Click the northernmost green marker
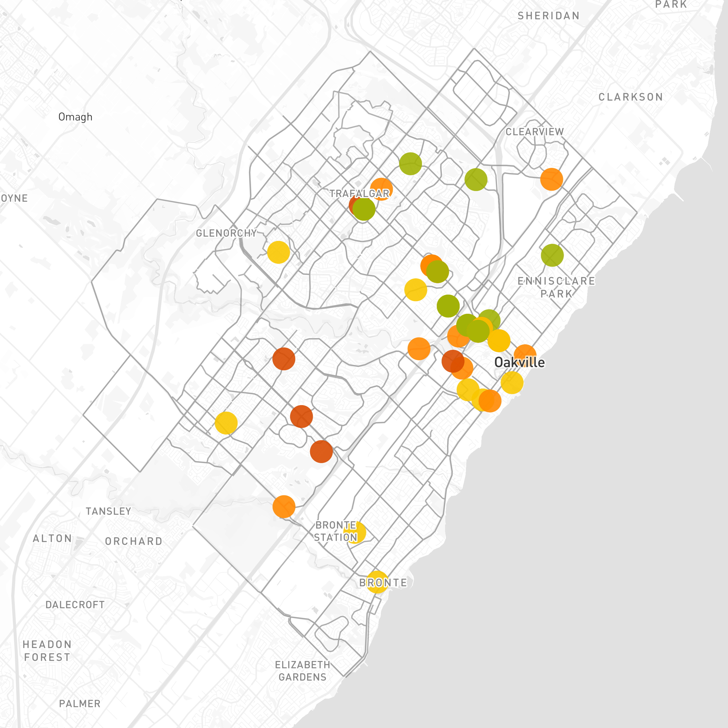 coord(410,164)
